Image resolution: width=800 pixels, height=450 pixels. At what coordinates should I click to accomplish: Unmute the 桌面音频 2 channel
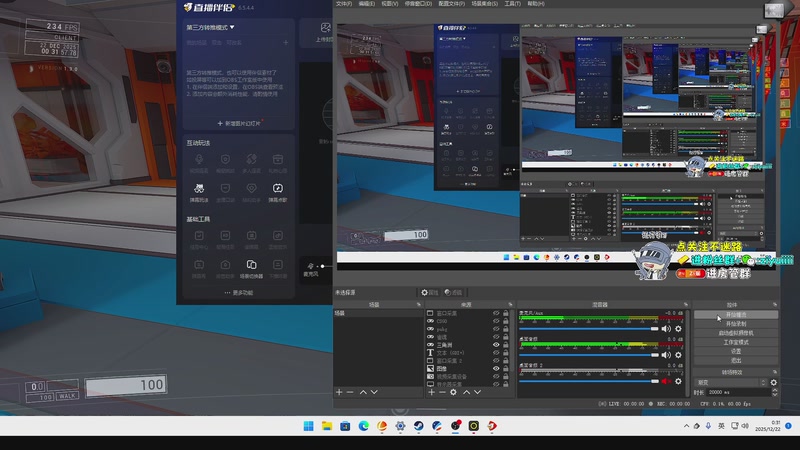[x=666, y=381]
